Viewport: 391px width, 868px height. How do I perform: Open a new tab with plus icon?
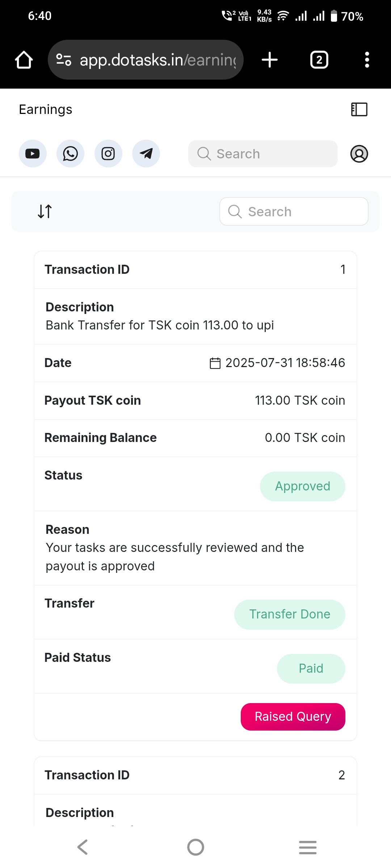tap(270, 60)
